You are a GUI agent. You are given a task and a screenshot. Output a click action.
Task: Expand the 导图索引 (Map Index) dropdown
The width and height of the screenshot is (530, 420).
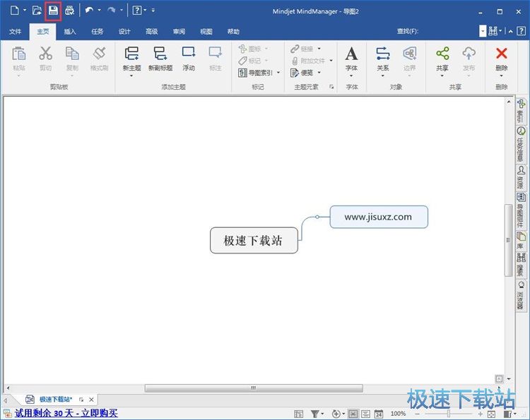(x=278, y=73)
